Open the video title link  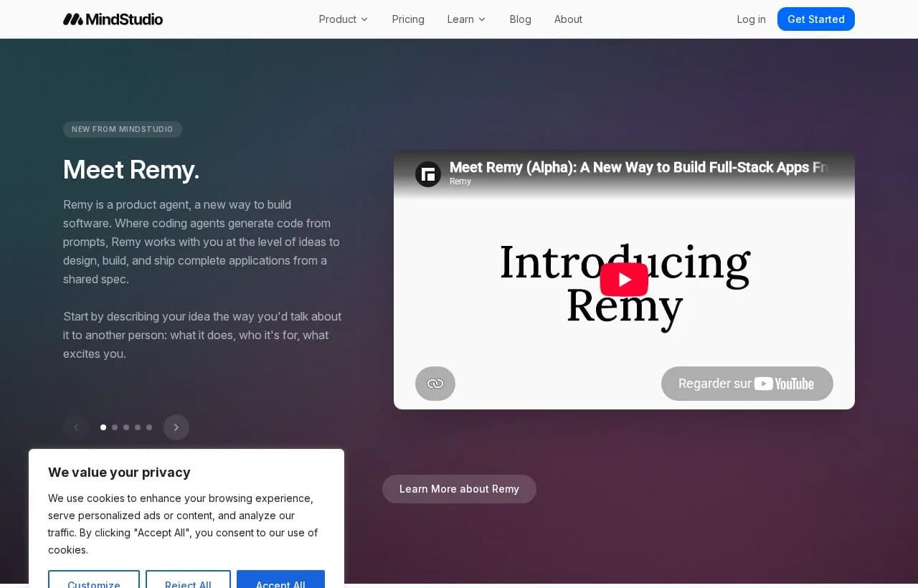(638, 167)
